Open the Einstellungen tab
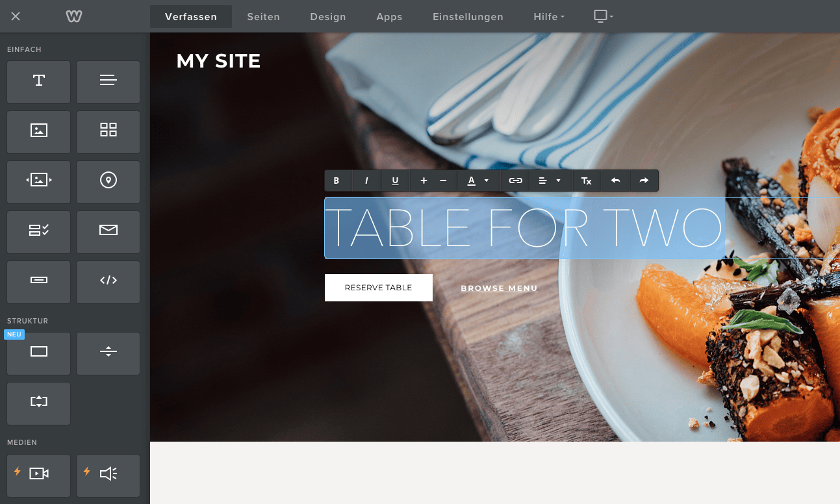Image resolution: width=840 pixels, height=504 pixels. [x=468, y=17]
